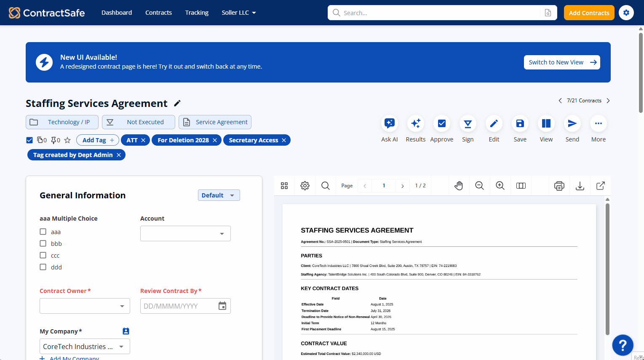The height and width of the screenshot is (360, 644).
Task: Remove the For Deletion 2028 tag
Action: tap(215, 140)
